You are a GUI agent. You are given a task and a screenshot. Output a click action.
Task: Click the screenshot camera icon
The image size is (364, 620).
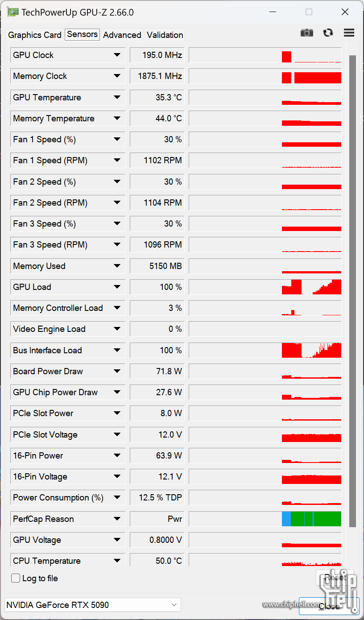pos(307,33)
